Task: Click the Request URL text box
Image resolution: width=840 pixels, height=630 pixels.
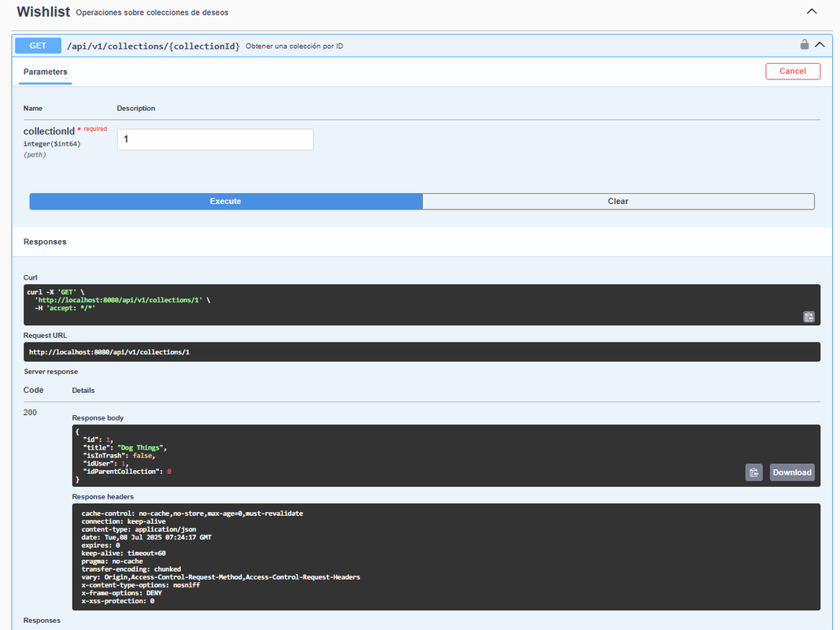Action: click(x=422, y=352)
